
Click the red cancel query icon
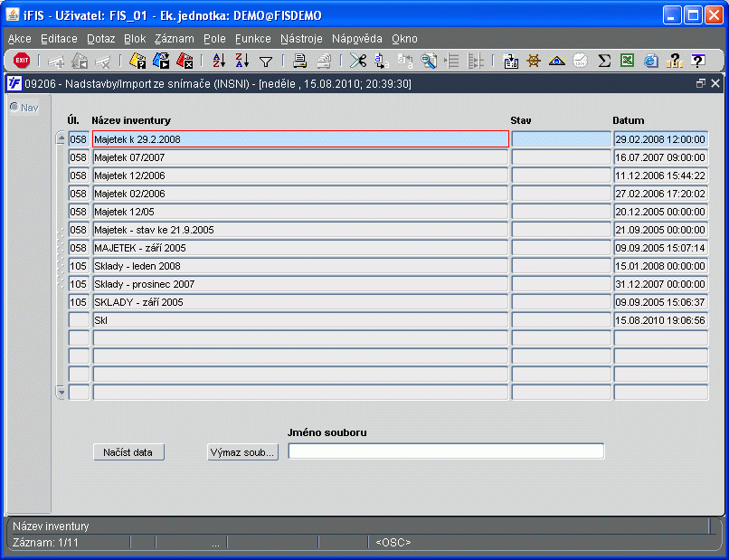tap(185, 61)
